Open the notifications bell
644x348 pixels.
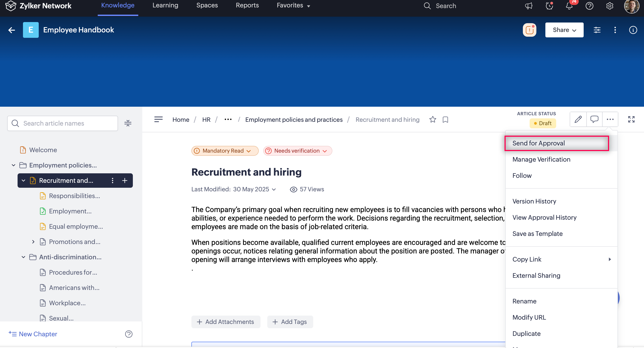tap(569, 6)
